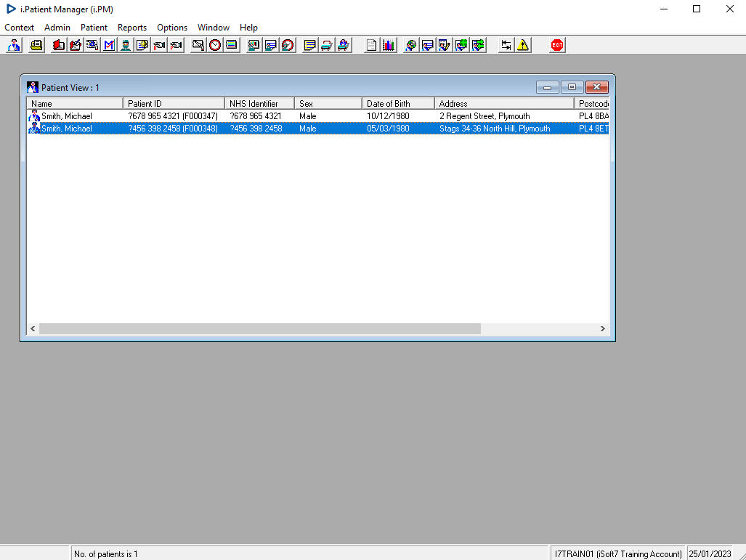Sort by the Name column header

point(75,103)
